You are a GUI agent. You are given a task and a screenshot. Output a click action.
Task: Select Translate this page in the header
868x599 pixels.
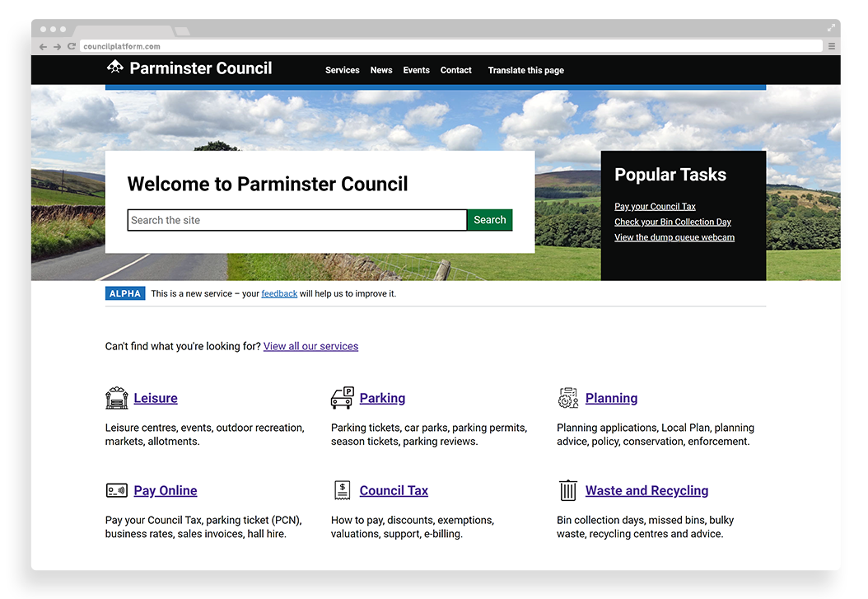coord(525,70)
